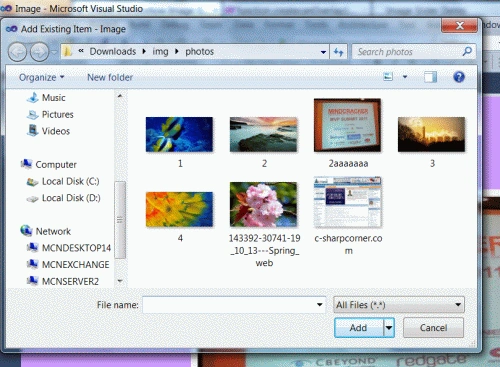Cancel the Add Existing Item dialog
500x367 pixels.
pos(433,328)
